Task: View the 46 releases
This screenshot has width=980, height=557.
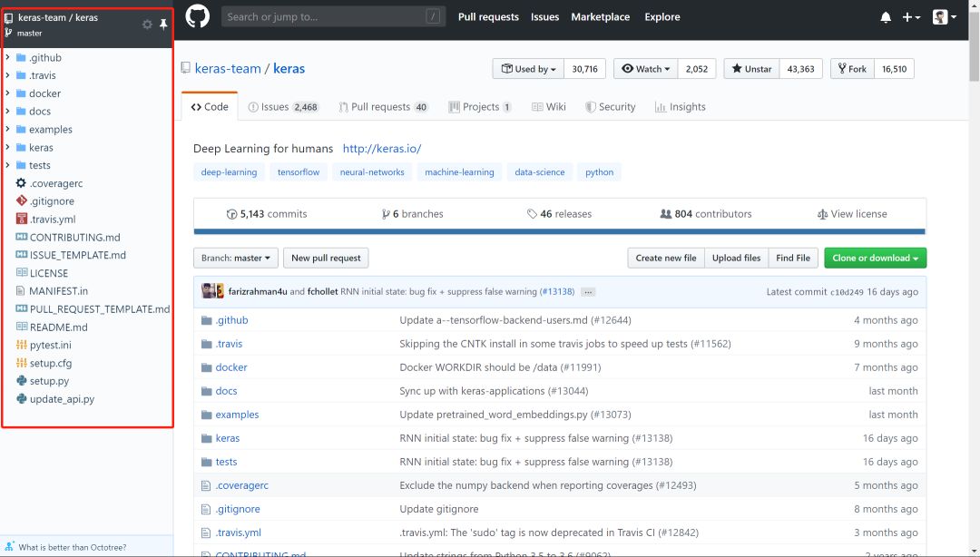Action: [x=559, y=214]
